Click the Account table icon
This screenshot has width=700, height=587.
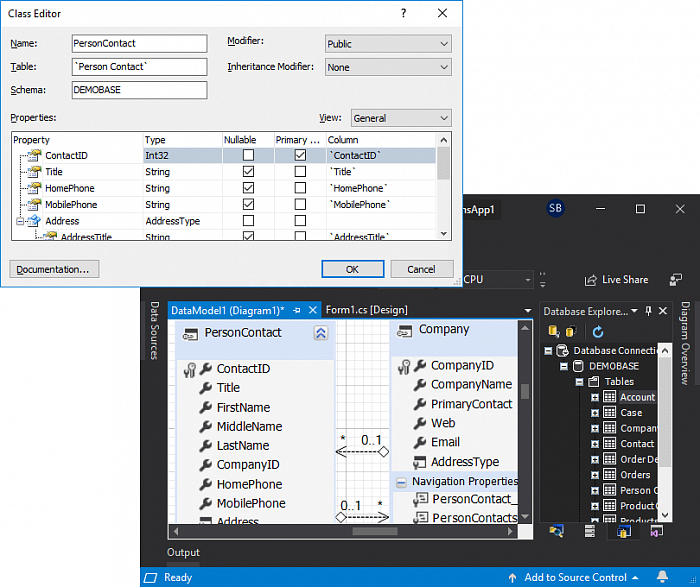[x=610, y=397]
